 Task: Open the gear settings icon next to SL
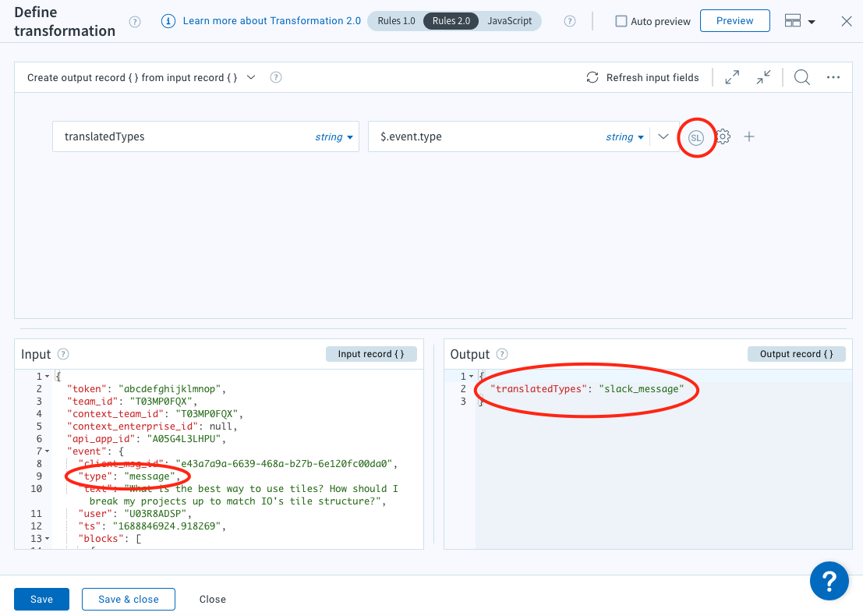(723, 136)
